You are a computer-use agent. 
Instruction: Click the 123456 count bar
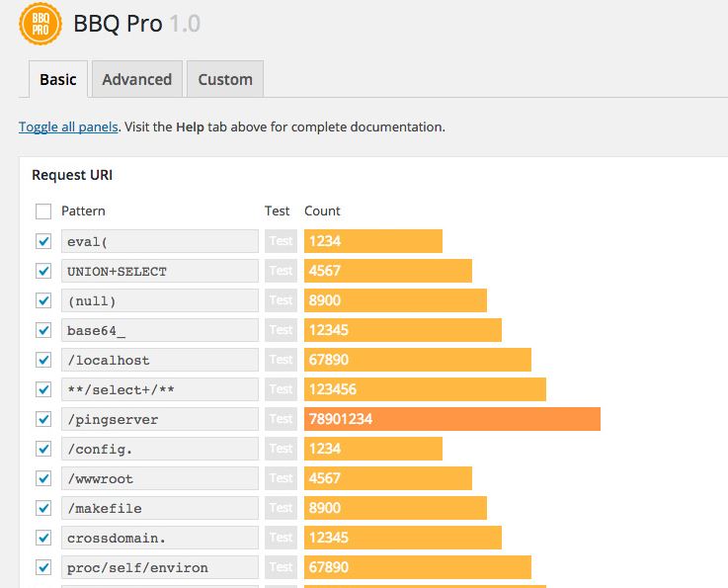[426, 389]
